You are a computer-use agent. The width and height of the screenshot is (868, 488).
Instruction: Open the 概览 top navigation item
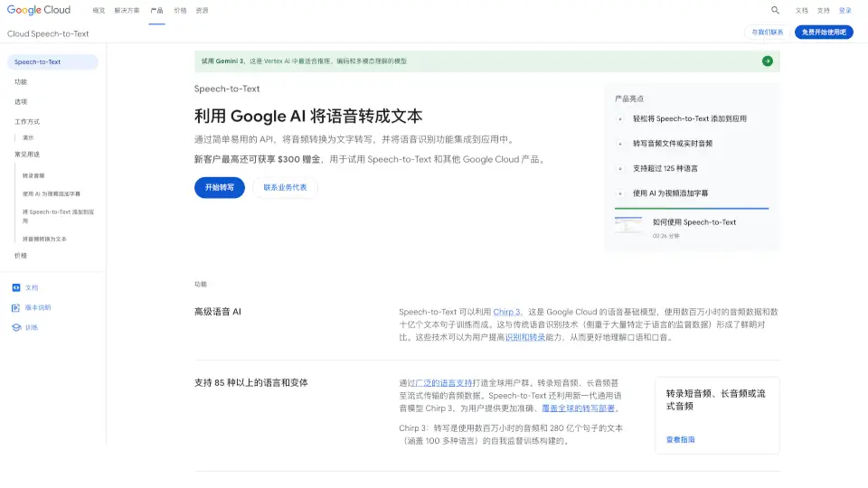[x=99, y=11]
